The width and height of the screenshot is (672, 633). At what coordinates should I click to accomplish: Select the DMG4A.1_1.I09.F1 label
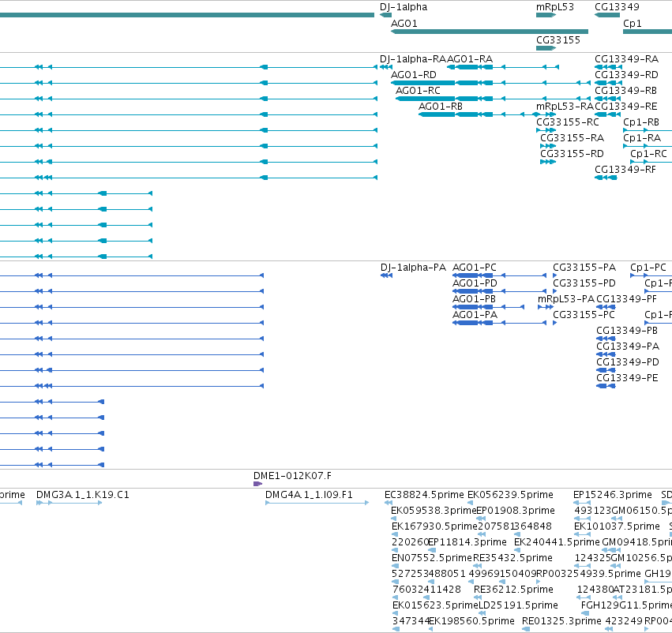click(x=309, y=495)
